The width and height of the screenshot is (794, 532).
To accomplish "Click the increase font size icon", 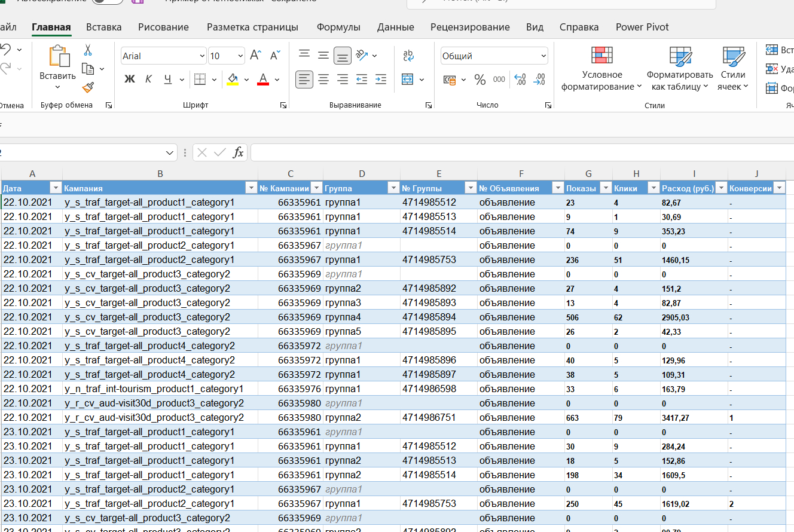I will [x=255, y=56].
